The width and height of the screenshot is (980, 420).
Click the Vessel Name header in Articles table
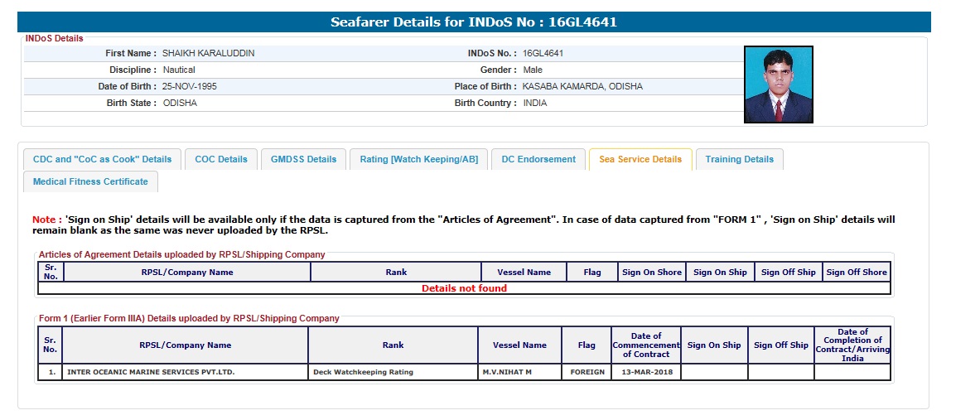(x=524, y=273)
